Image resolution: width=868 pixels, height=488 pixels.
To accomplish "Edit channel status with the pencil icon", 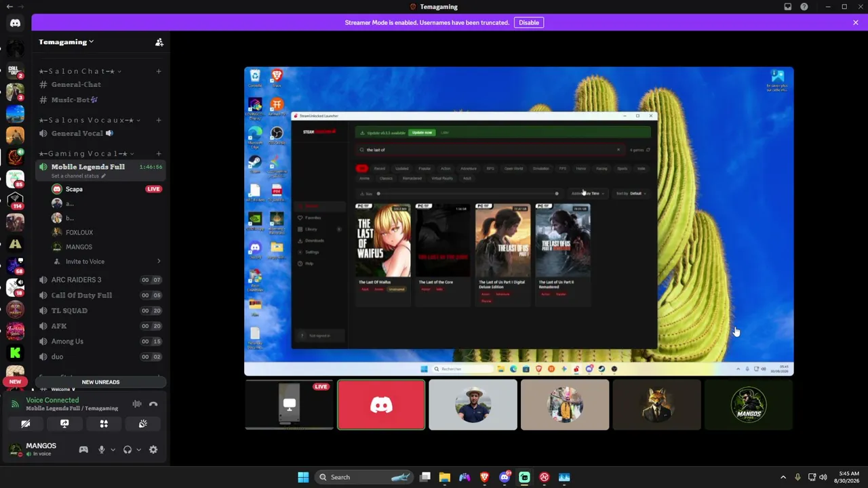I will tap(104, 176).
